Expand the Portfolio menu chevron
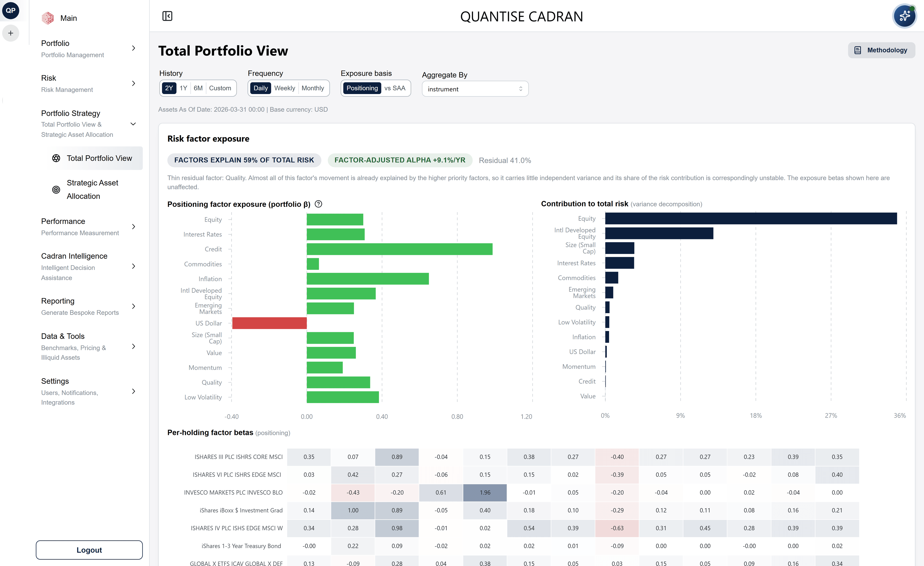The width and height of the screenshot is (924, 566). tap(134, 48)
